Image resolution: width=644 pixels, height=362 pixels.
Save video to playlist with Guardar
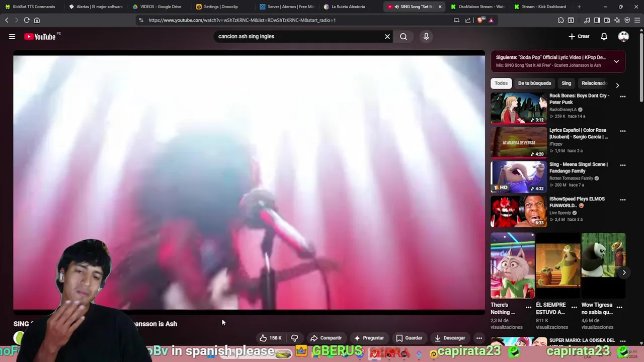point(409,338)
